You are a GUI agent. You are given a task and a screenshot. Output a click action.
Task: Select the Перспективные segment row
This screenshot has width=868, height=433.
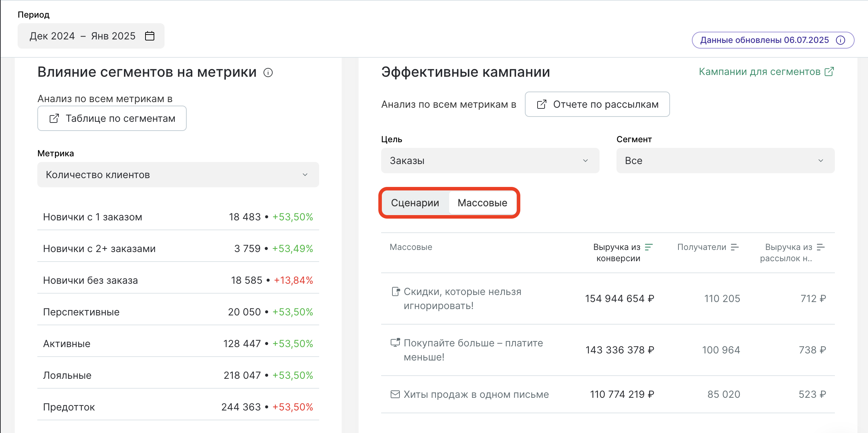178,312
